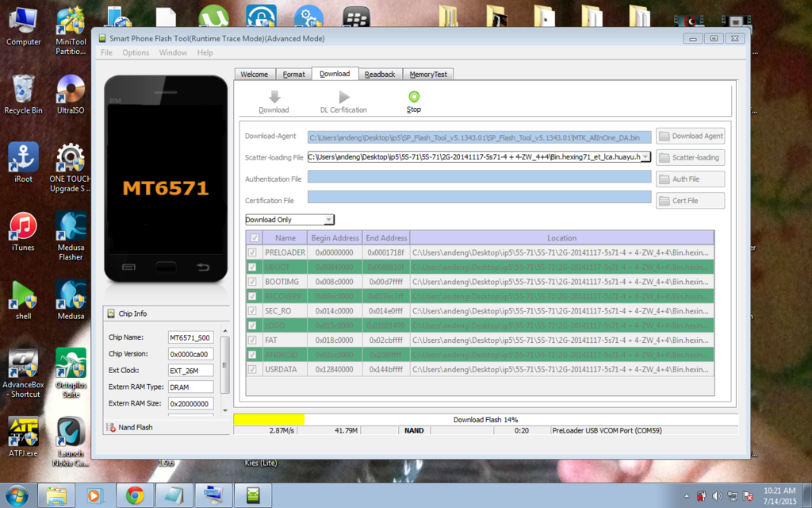Open MiniTool Partition desktop icon
The image size is (812, 508).
tap(71, 31)
